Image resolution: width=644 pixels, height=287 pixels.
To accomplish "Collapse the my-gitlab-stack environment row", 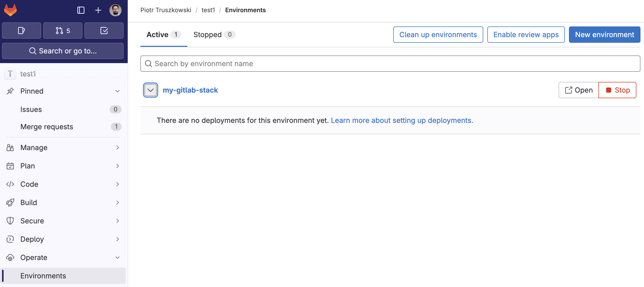I will click(151, 90).
